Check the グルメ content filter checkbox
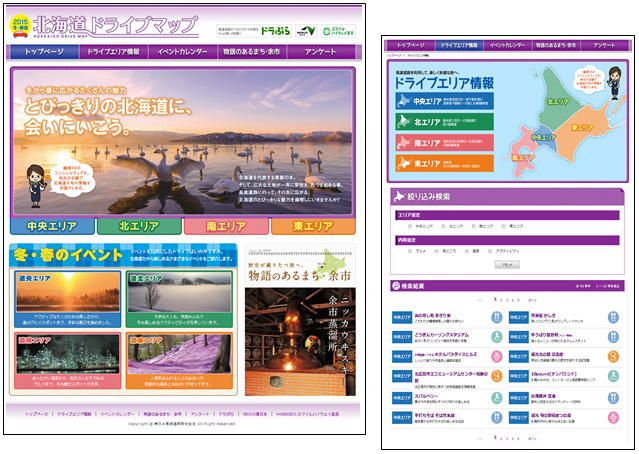Image resolution: width=639 pixels, height=454 pixels. 410,252
